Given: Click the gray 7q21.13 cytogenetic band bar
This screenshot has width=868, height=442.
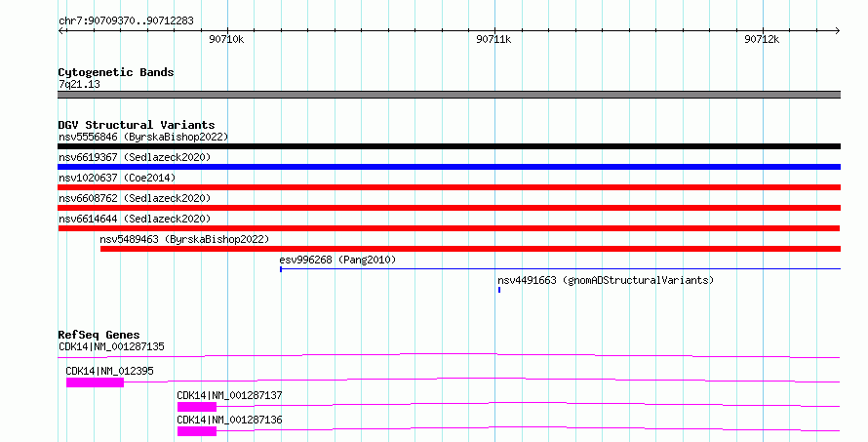Looking at the screenshot, I should coord(449,95).
